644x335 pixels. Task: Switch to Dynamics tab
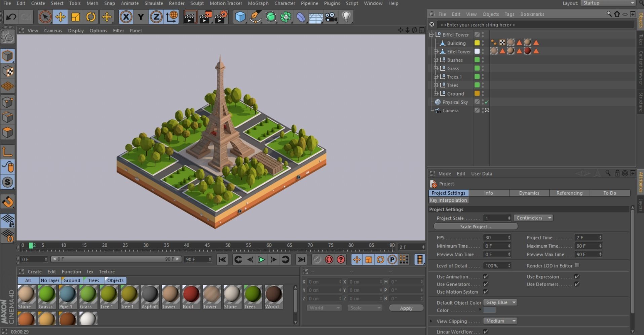pos(529,193)
